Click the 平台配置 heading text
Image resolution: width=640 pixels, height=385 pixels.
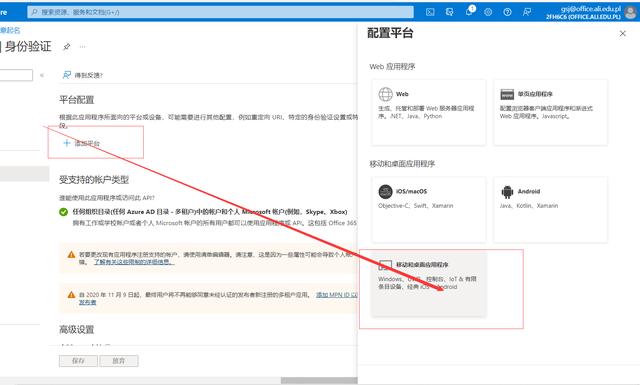[x=77, y=100]
